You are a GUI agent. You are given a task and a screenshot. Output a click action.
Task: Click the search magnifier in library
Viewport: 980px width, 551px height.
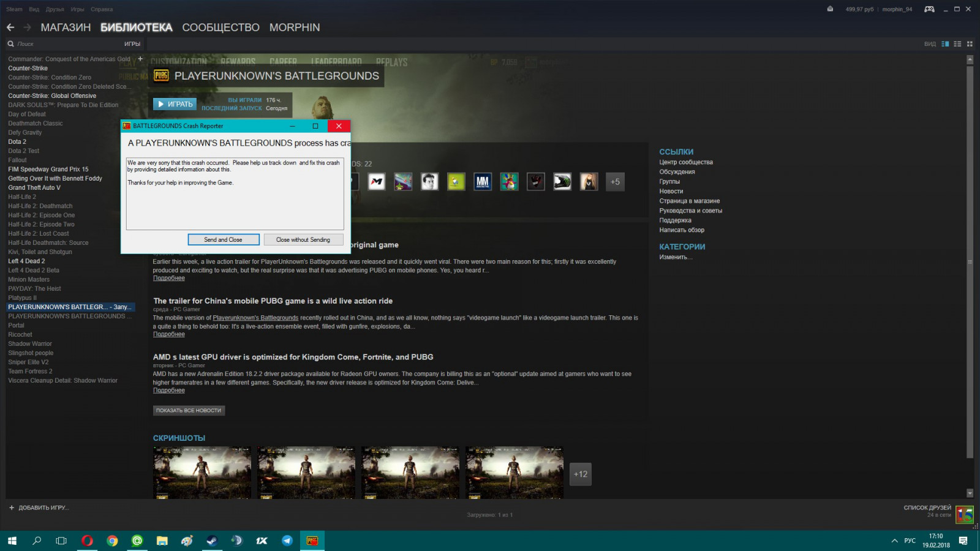click(11, 44)
